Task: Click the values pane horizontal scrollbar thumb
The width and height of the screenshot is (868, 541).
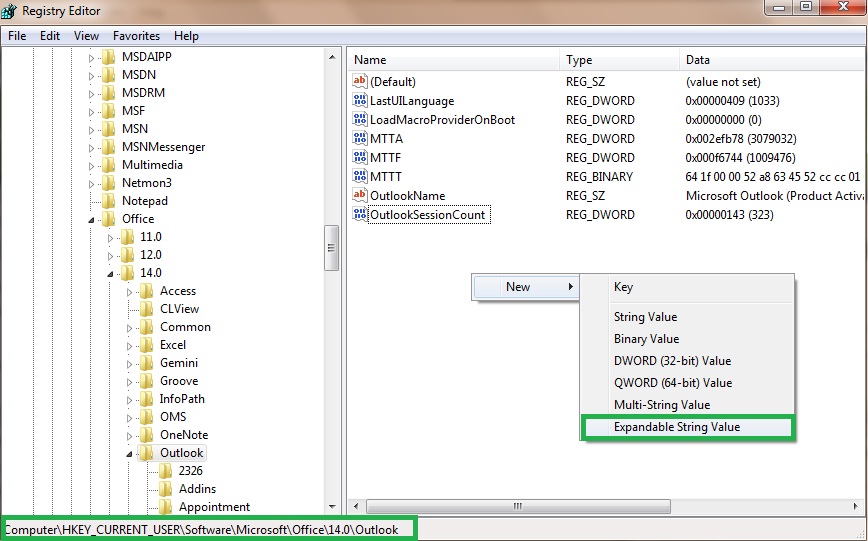Action: pos(518,506)
